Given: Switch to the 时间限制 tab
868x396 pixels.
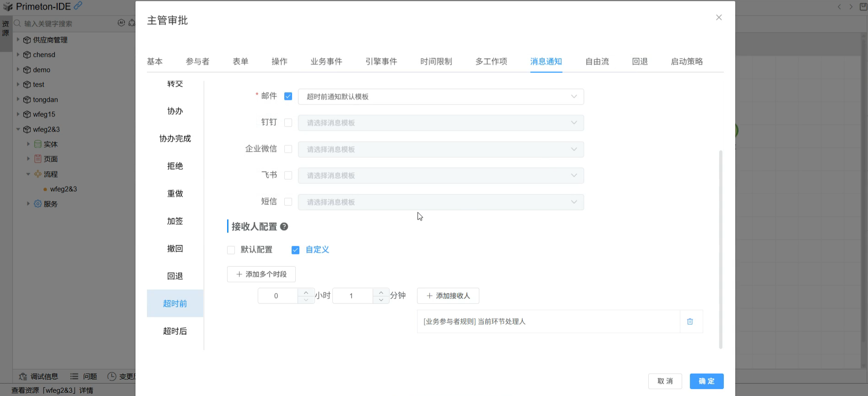Looking at the screenshot, I should [x=436, y=61].
